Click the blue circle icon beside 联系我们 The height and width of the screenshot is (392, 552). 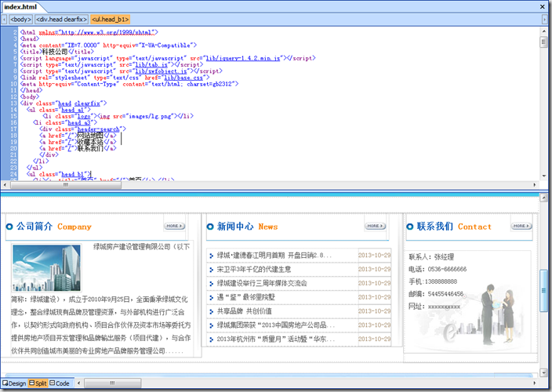tap(410, 227)
